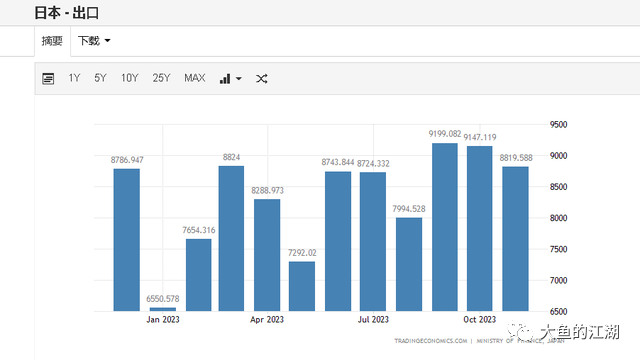Select the 5Y time range
Image resolution: width=640 pixels, height=360 pixels.
click(100, 78)
